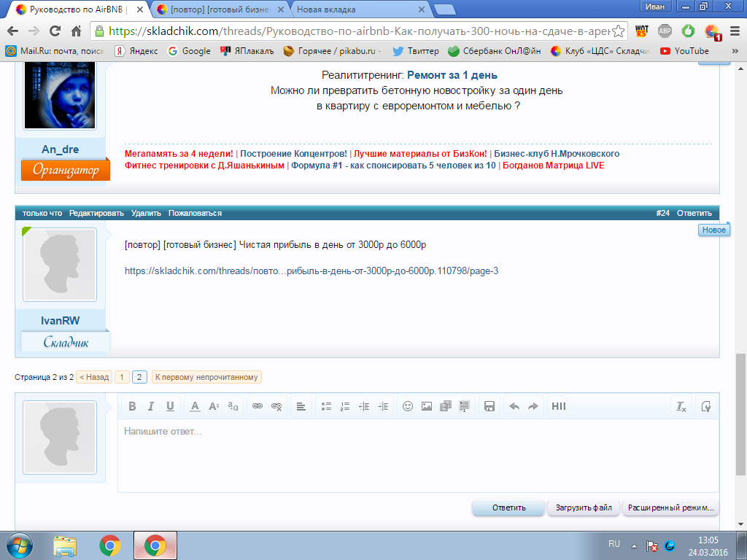Select page 2 in pagination
Screen dimensions: 747x560
pyautogui.click(x=139, y=377)
